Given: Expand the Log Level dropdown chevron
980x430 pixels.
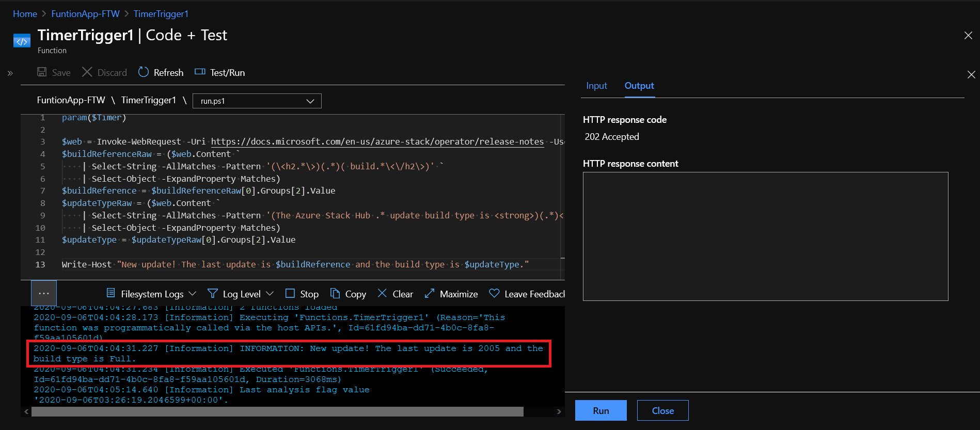Looking at the screenshot, I should 270,293.
